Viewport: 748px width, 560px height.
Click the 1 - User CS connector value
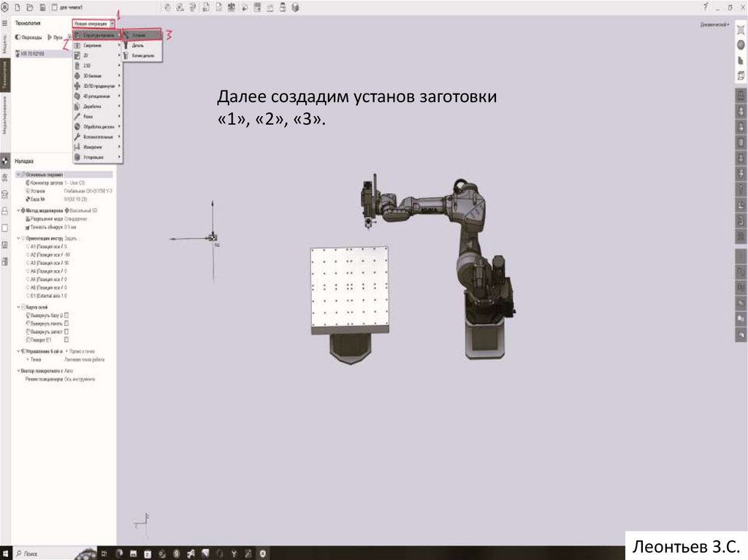click(x=75, y=183)
